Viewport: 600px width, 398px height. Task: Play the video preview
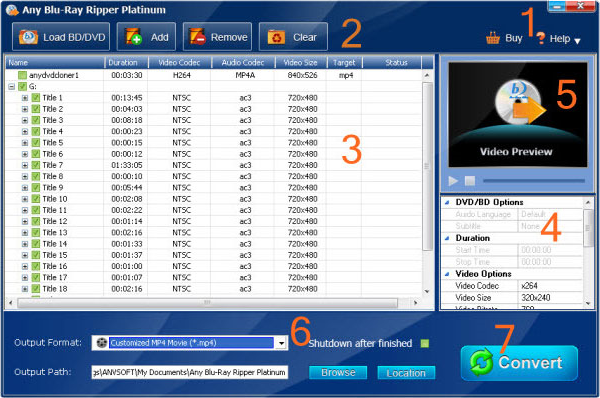tap(453, 181)
